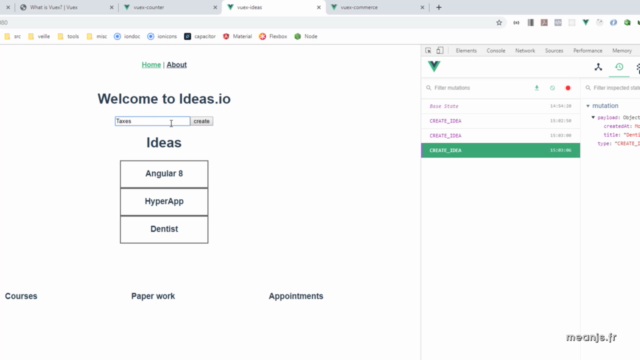The height and width of the screenshot is (360, 640).
Task: Collapse the mutation section triangle
Action: 588,106
